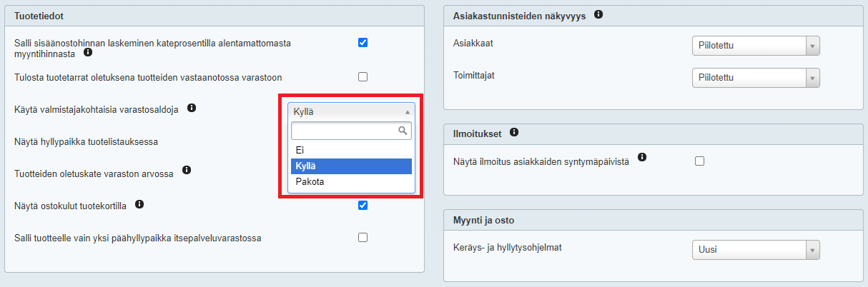Expand the Toimittajat dropdown

755,77
